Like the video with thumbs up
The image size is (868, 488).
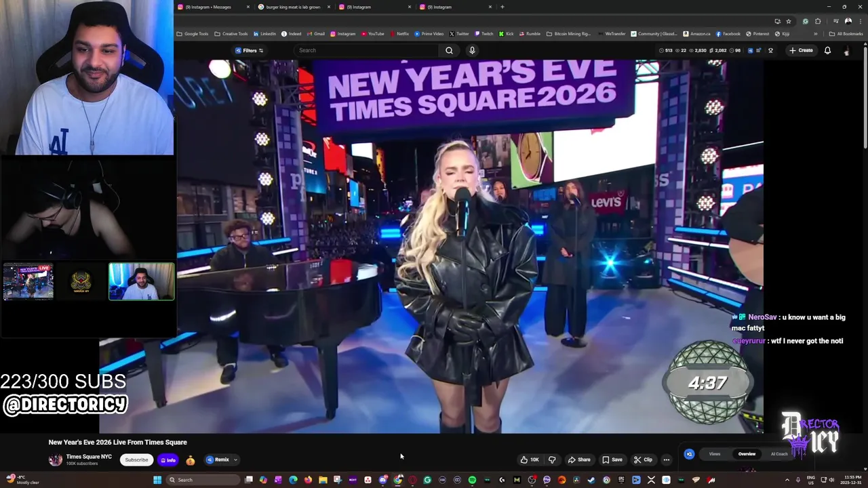(529, 460)
